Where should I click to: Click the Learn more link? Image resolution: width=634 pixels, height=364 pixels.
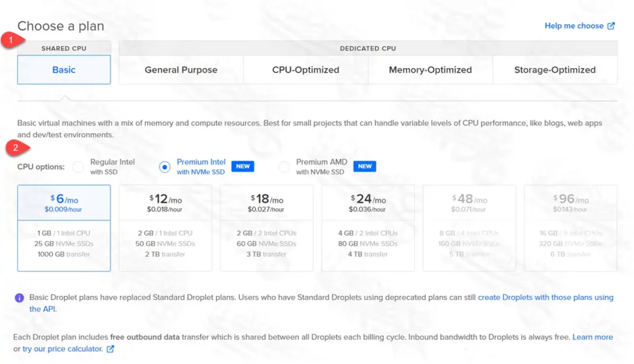pyautogui.click(x=593, y=337)
